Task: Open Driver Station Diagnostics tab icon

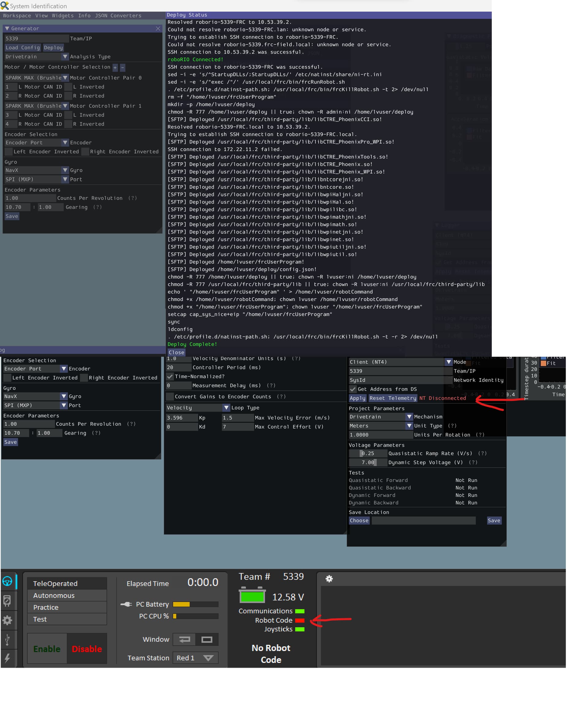Action: pos(7,601)
